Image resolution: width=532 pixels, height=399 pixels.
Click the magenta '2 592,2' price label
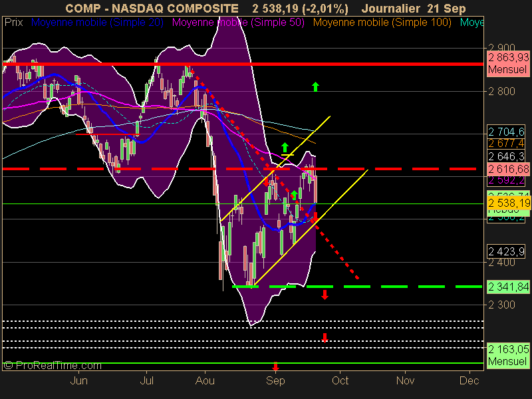(x=506, y=180)
